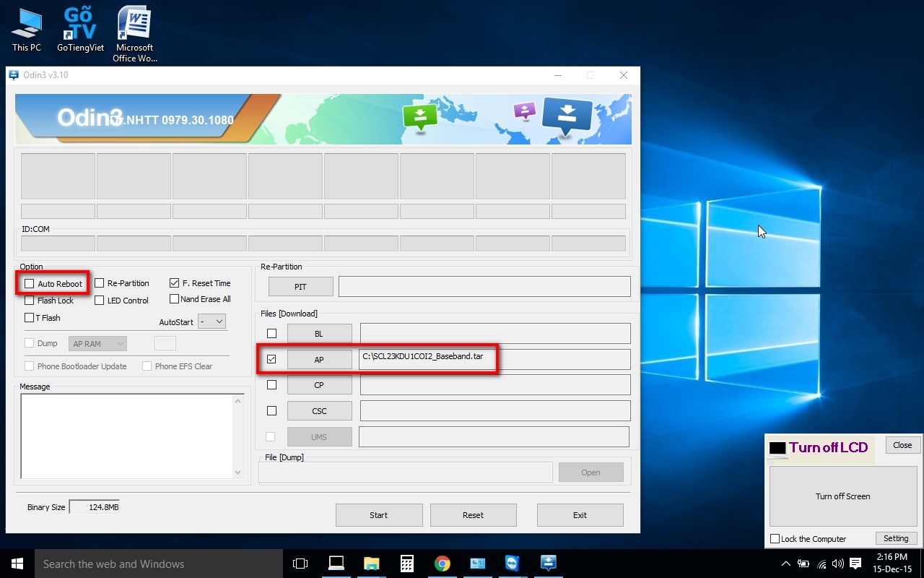Tick the CSC file checkbox
Image resolution: width=924 pixels, height=578 pixels.
pyautogui.click(x=271, y=410)
